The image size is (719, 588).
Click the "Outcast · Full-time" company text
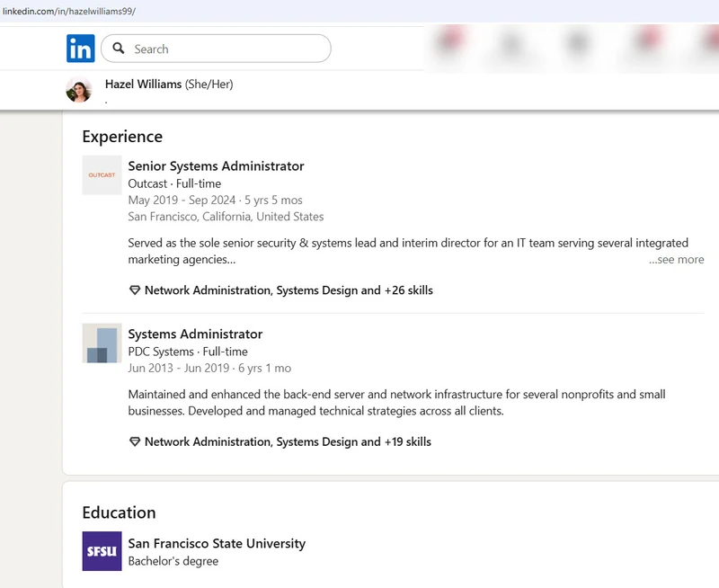coord(174,183)
